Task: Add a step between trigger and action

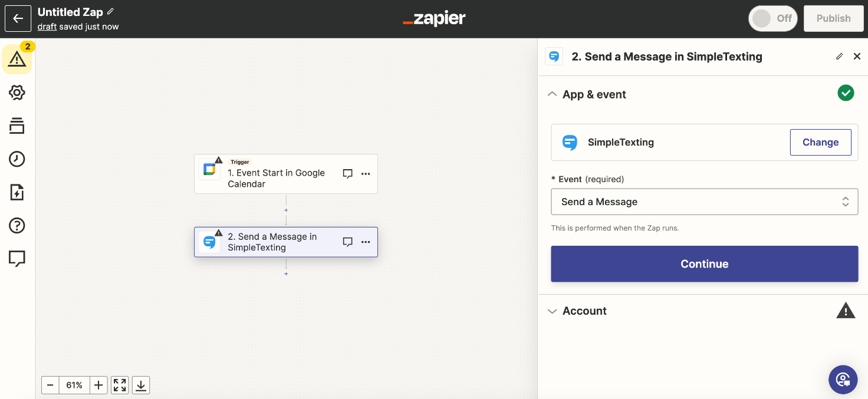Action: [x=286, y=210]
